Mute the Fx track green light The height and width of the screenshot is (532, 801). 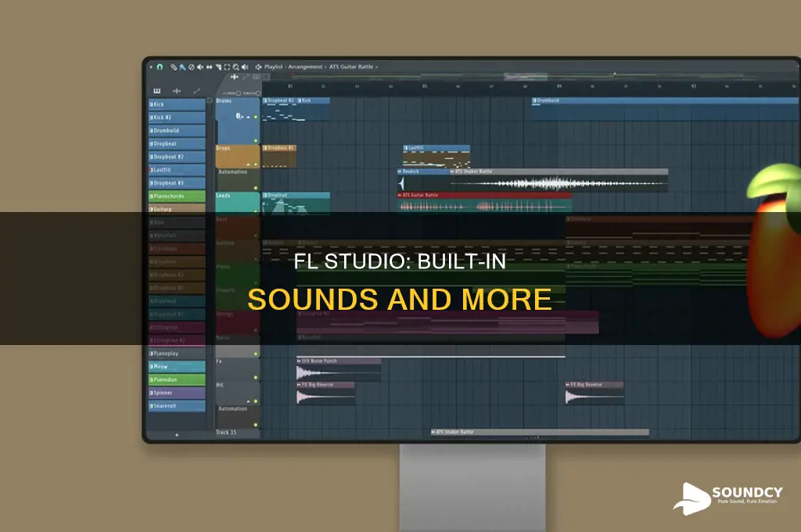coord(256,378)
